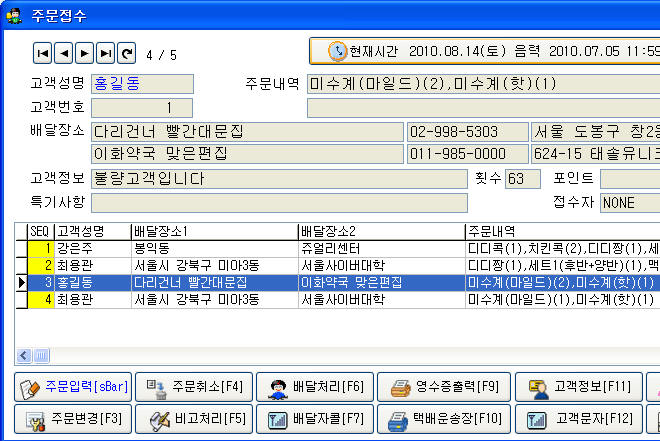Click the 봉익동 cell
The image size is (660, 441).
(215, 249)
